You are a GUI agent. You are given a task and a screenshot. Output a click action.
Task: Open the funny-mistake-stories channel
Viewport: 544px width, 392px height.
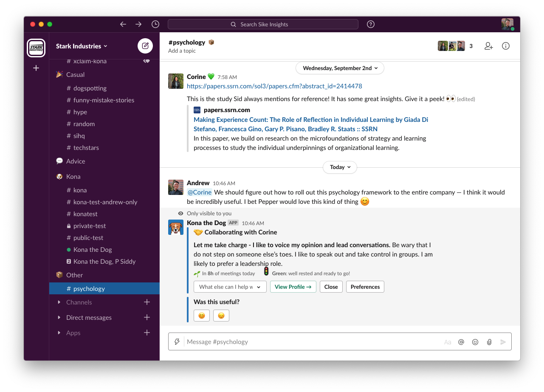tap(104, 100)
